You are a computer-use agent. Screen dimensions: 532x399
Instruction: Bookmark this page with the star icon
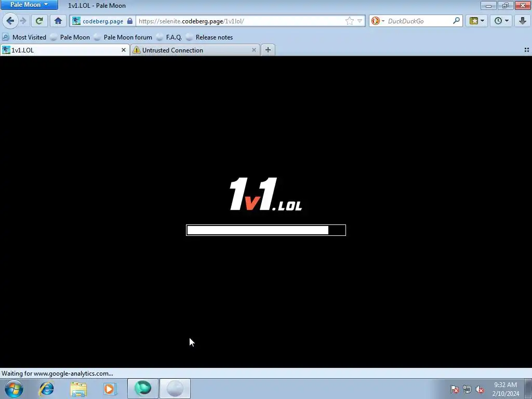coord(349,21)
